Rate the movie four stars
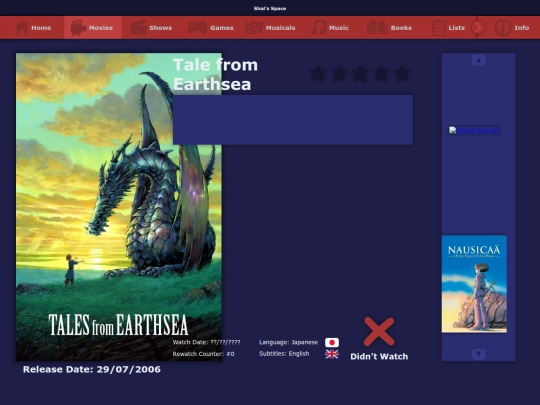Image resolution: width=540 pixels, height=405 pixels. pos(381,74)
